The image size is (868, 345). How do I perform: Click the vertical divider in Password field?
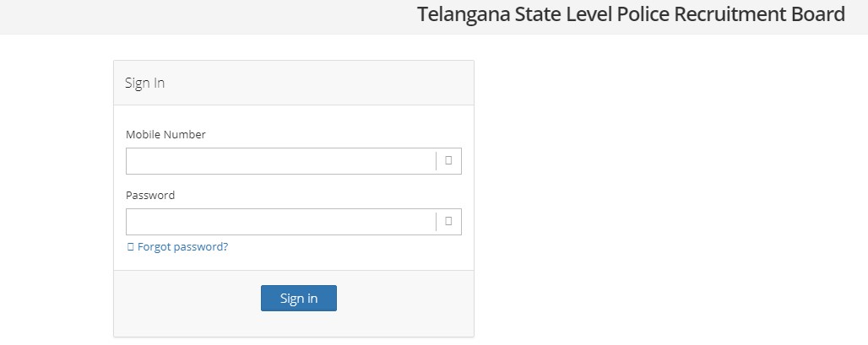pos(437,222)
